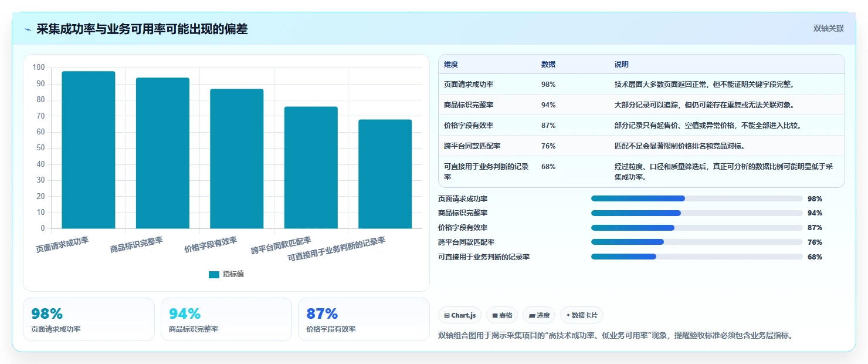This screenshot has height=364, width=868.
Task: Click the 商品标识完整率 bar in the chart
Action: point(162,153)
